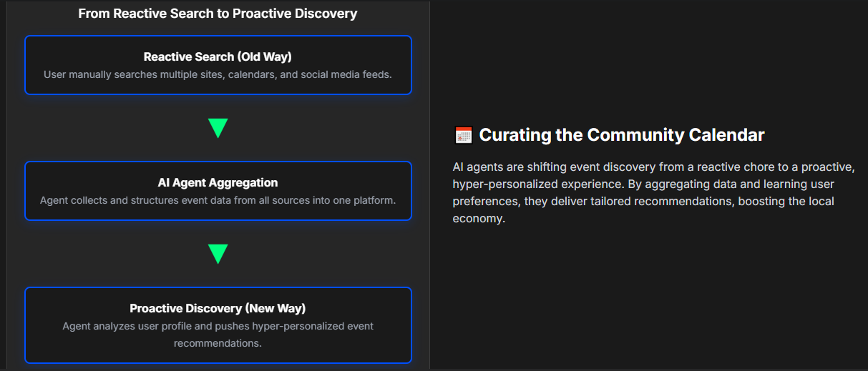Click the 'Agent collects and structures event data' text
The image size is (868, 371).
pos(218,200)
